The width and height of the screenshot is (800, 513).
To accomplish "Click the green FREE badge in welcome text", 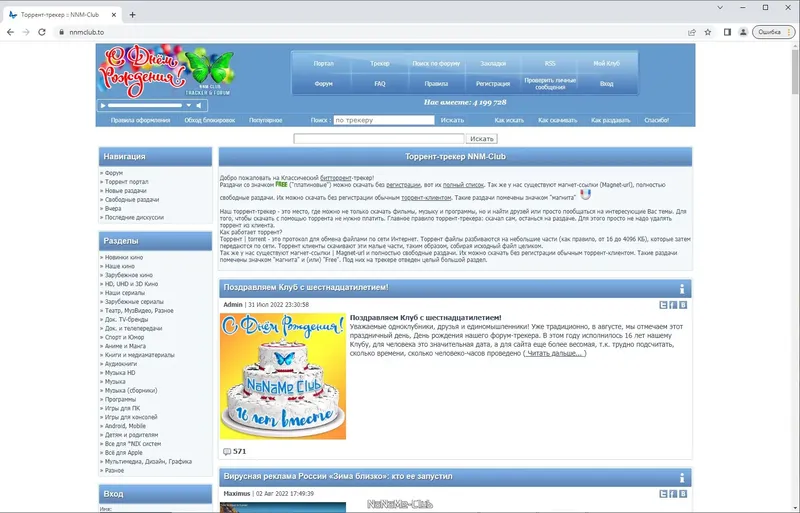I will point(281,184).
